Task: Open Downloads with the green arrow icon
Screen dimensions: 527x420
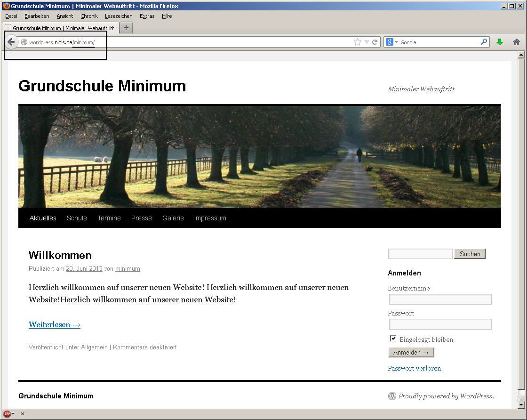Action: pos(500,42)
